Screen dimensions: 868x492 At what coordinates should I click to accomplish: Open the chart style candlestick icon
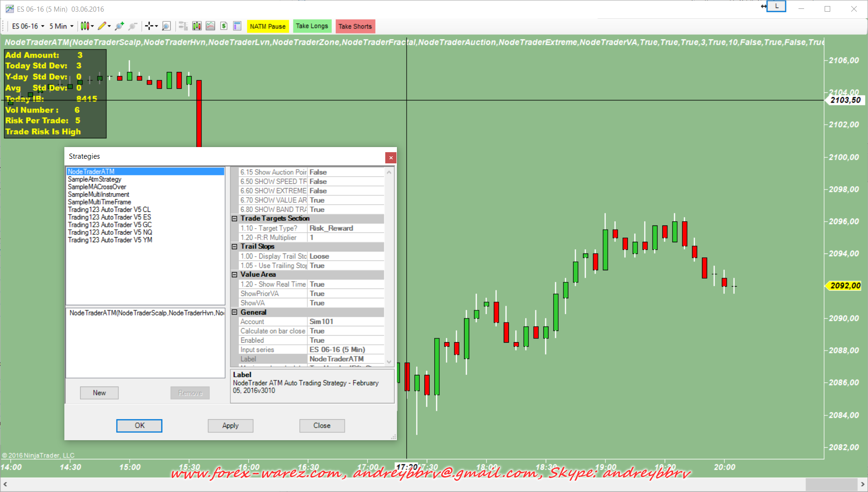pos(84,26)
